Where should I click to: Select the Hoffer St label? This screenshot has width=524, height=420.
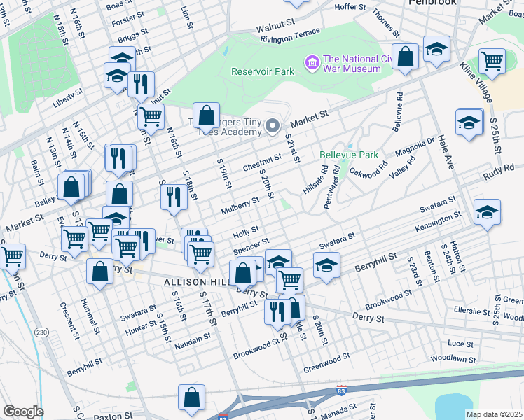click(x=350, y=7)
